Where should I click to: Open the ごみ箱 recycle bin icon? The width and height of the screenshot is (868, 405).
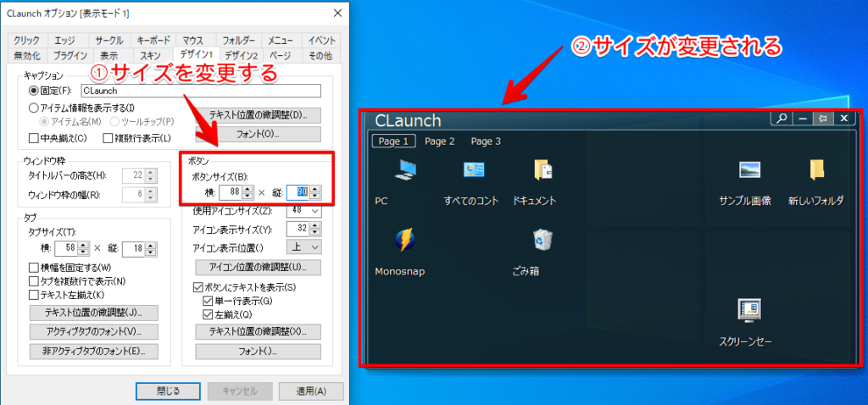[542, 240]
